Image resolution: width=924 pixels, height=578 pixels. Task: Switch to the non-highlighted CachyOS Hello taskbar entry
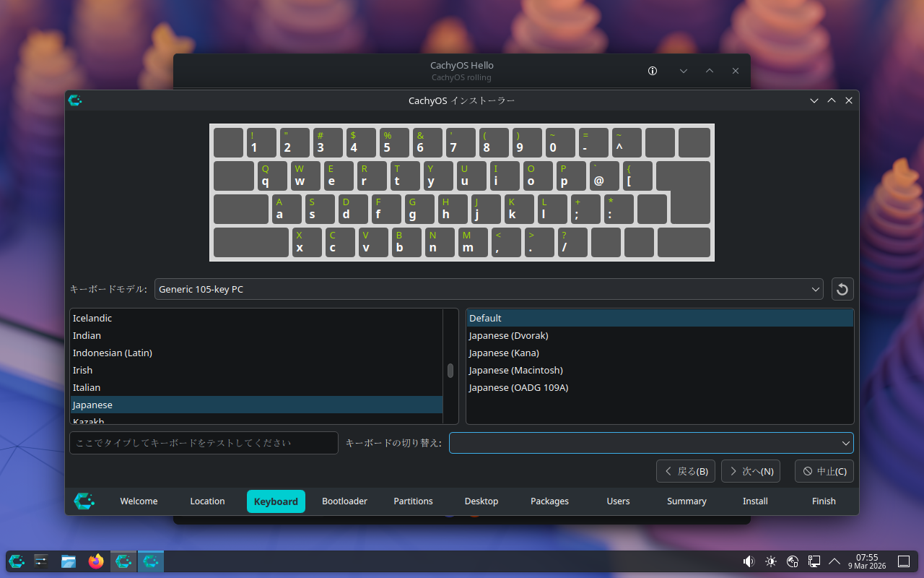coord(123,561)
